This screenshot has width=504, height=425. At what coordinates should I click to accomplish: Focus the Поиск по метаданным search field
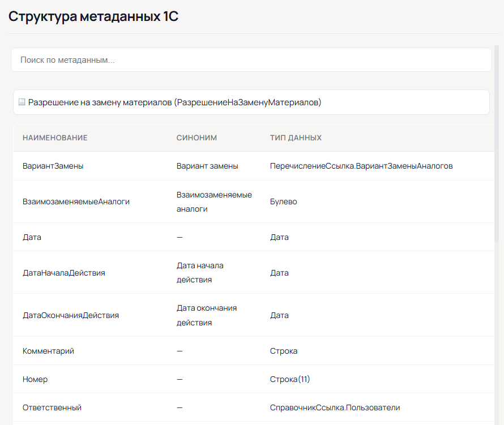click(251, 59)
